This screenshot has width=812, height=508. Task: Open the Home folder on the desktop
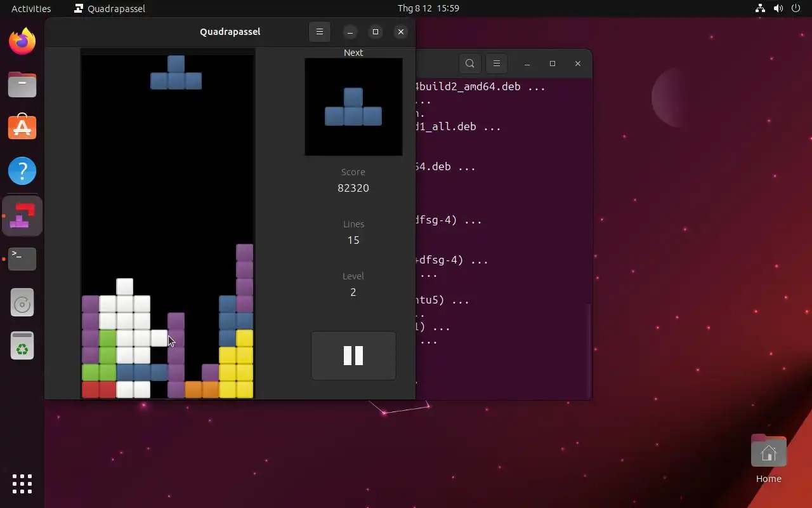(x=769, y=459)
